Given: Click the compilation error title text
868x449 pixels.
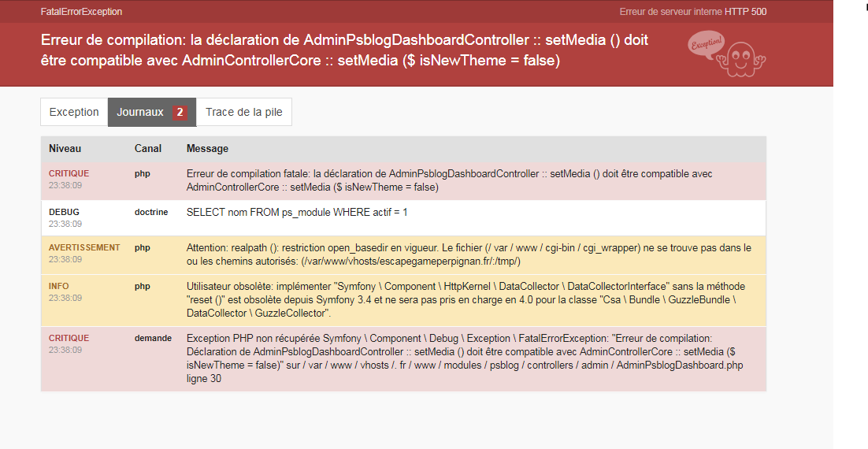Looking at the screenshot, I should pyautogui.click(x=344, y=50).
